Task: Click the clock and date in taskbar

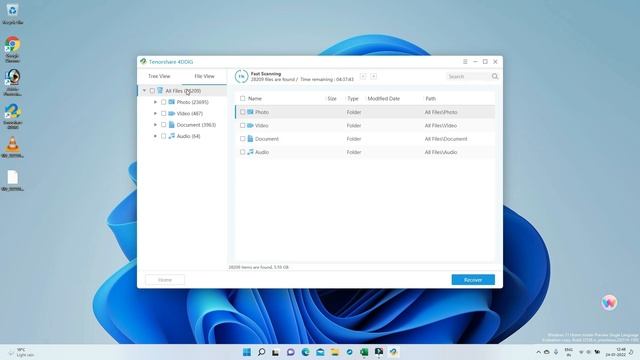Action: [x=616, y=352]
